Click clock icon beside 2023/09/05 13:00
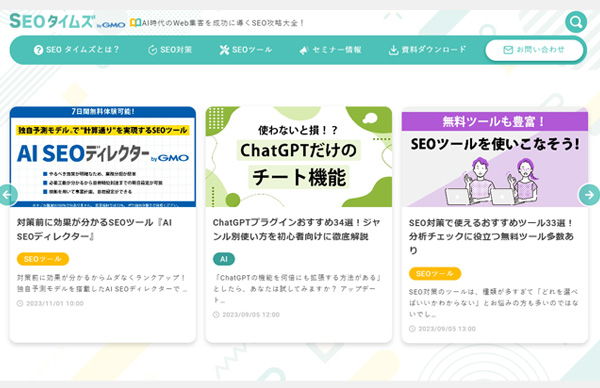This screenshot has width=600, height=388. tap(412, 329)
